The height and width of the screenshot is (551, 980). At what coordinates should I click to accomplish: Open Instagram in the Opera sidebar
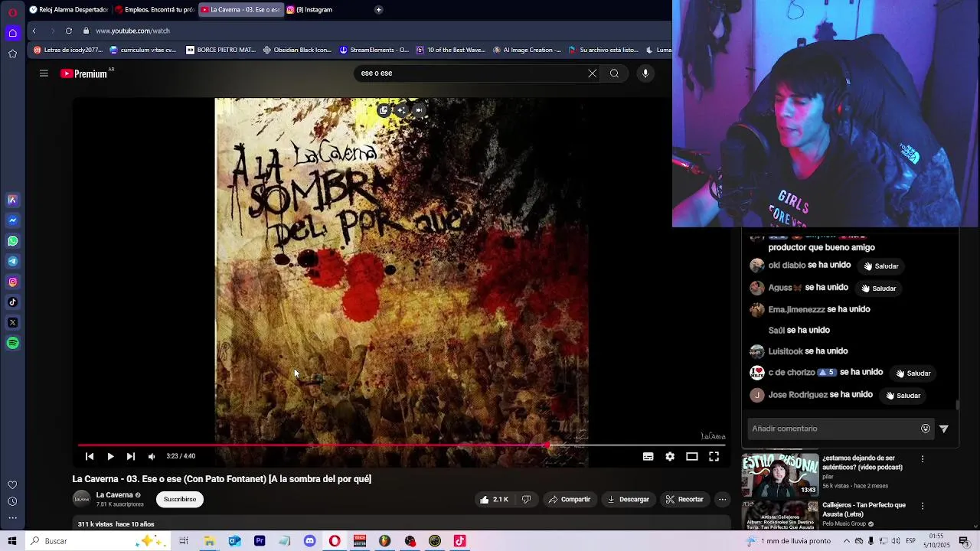pyautogui.click(x=12, y=282)
